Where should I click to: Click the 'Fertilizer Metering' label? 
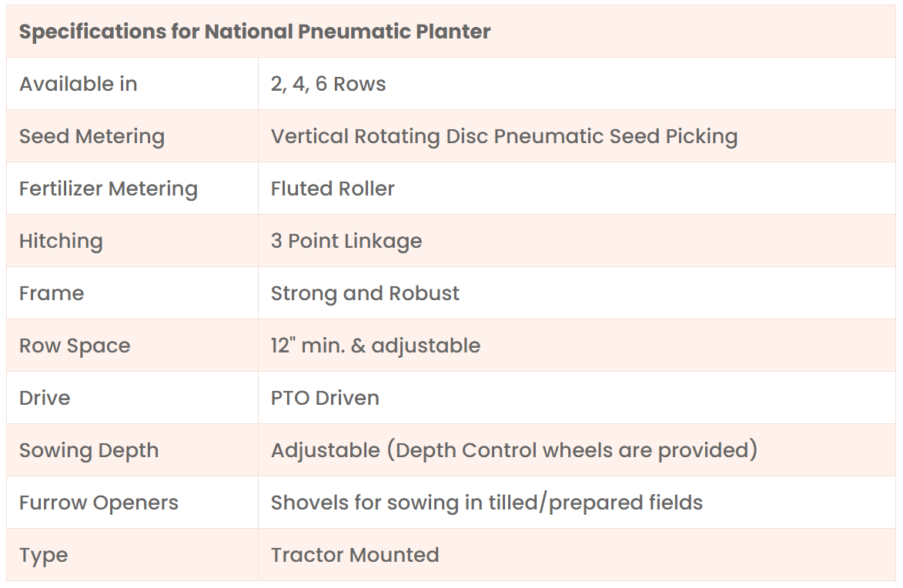click(x=109, y=189)
